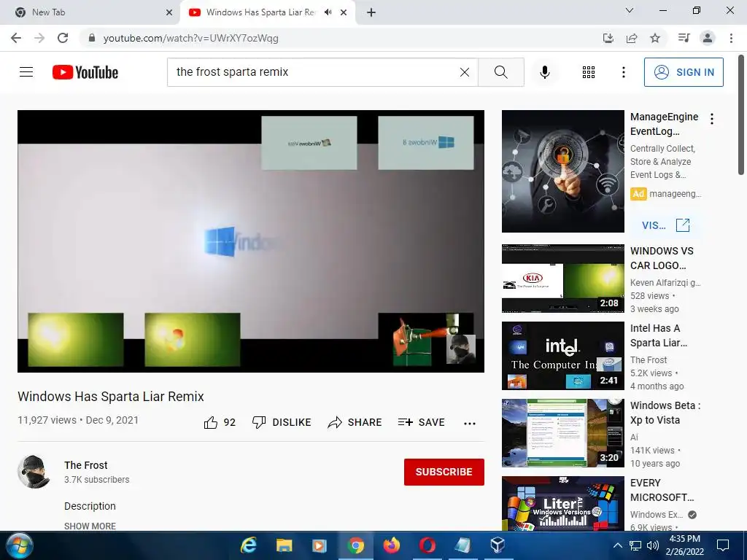The width and height of the screenshot is (747, 560).
Task: Open The Frost channel avatar
Action: (34, 472)
